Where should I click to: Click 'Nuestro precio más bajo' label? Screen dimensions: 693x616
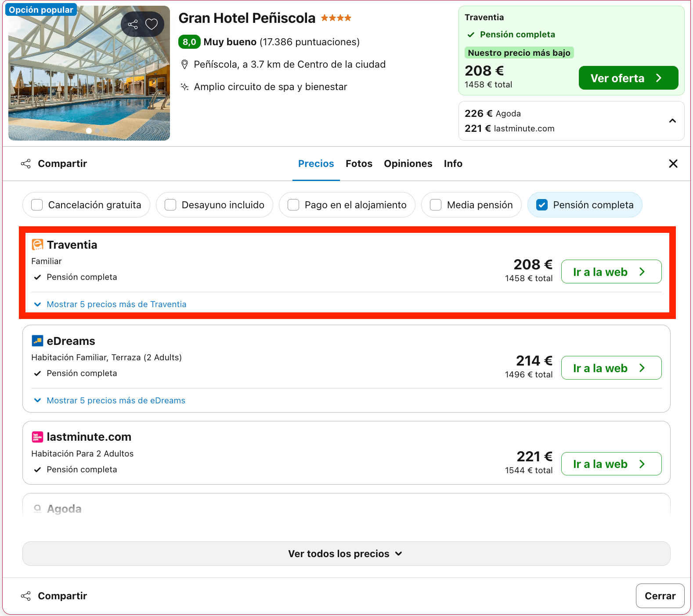519,53
